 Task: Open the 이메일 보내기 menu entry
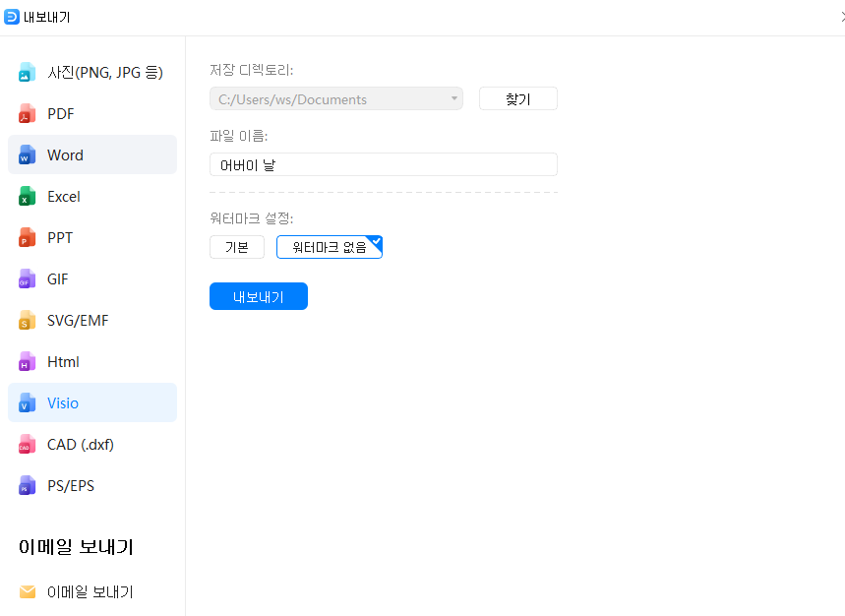[x=91, y=592]
